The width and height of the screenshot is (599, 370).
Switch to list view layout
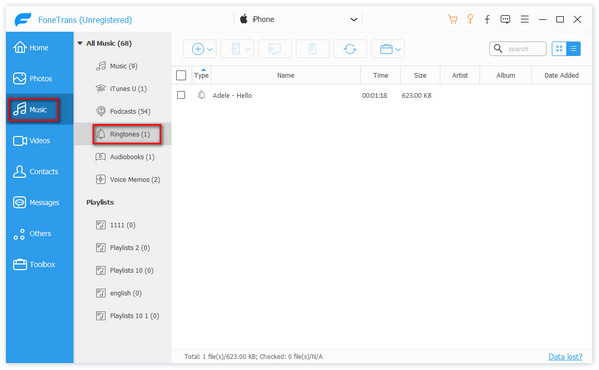coord(573,49)
